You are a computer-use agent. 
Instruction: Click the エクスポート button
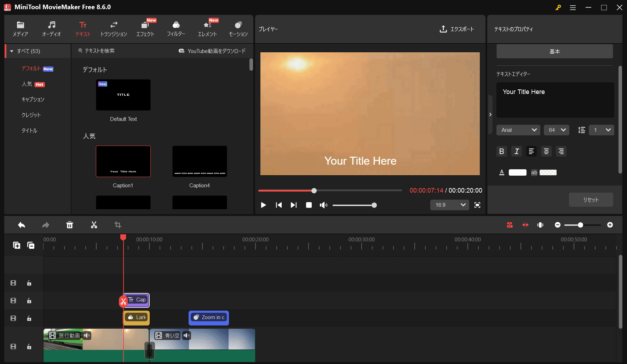coord(457,29)
